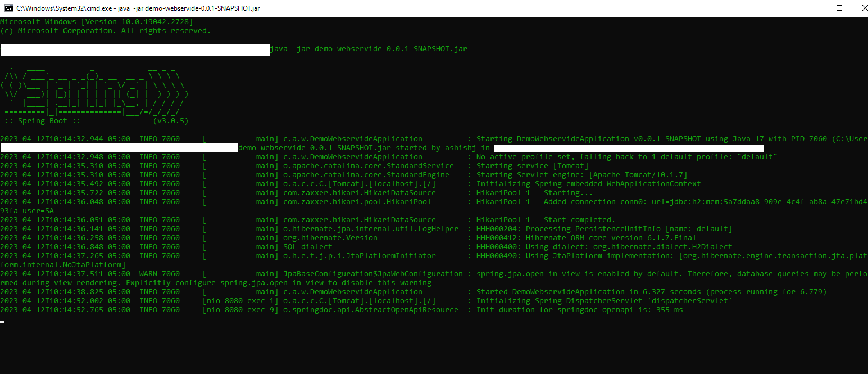868x374 pixels.
Task: Click timestamp '2023-04-12T10:14:32.944-05:00'
Action: [x=65, y=139]
